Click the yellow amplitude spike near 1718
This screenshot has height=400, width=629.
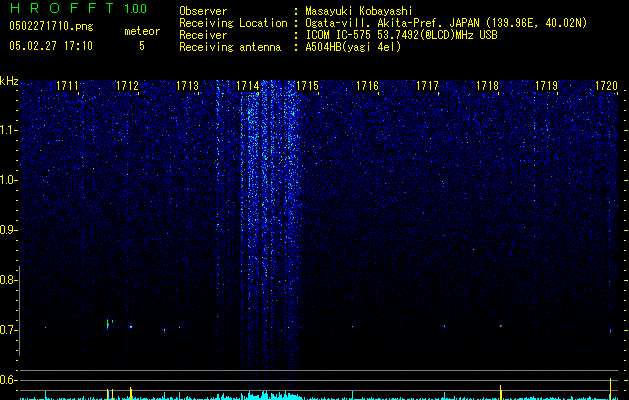coord(501,392)
